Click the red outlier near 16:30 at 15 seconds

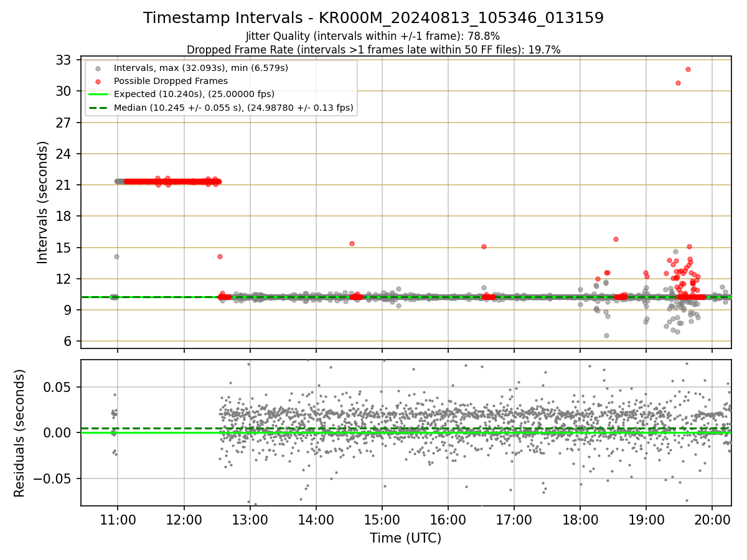[x=484, y=246]
